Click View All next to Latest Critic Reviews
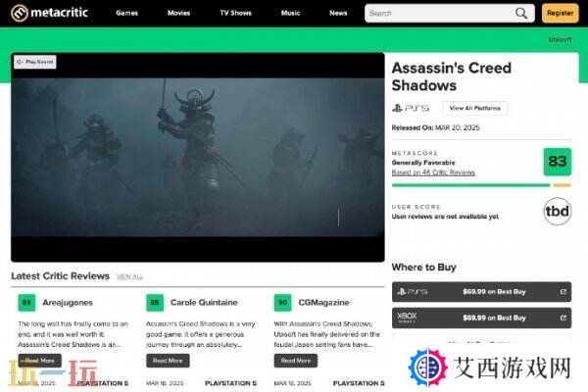588x392 pixels. [129, 277]
